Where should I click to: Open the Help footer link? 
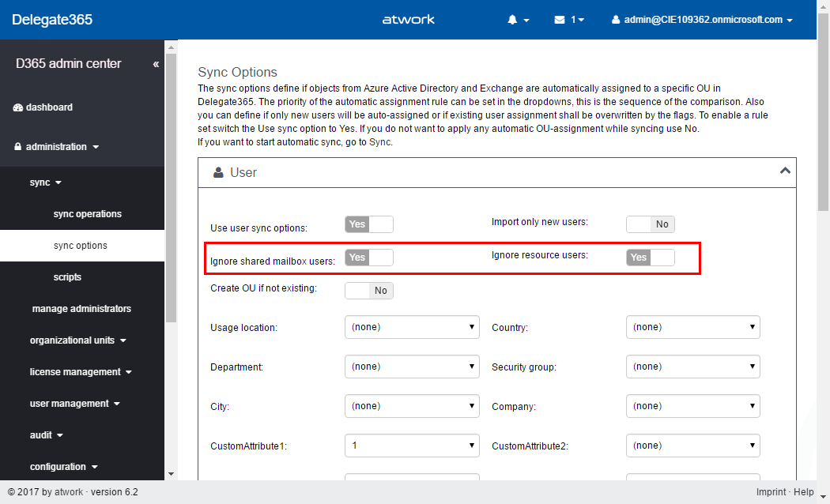[x=803, y=492]
